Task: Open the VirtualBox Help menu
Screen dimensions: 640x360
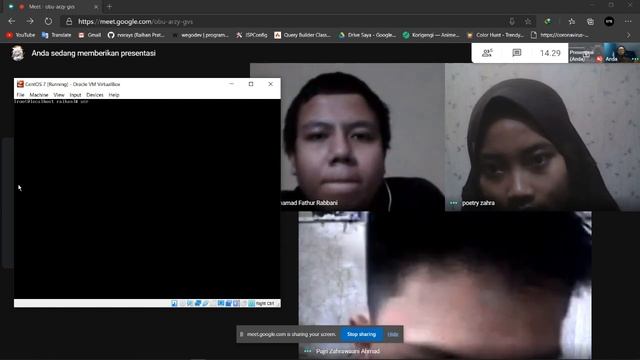Action: click(114, 95)
